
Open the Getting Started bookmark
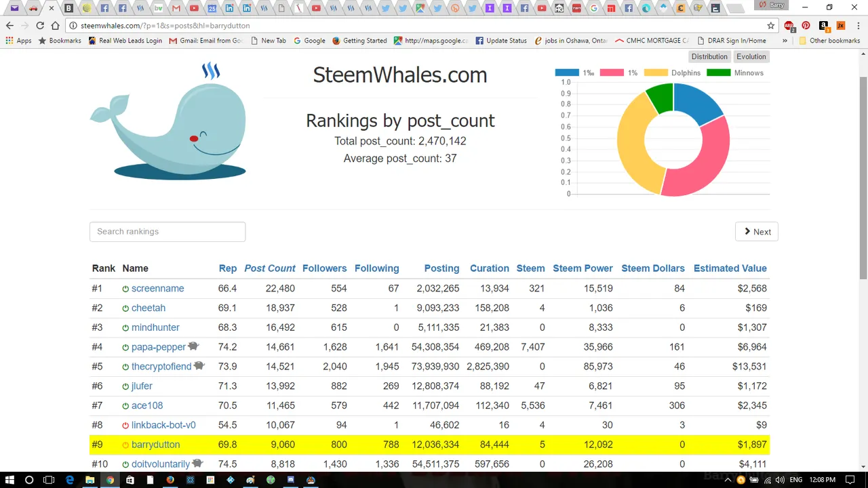[x=359, y=41]
